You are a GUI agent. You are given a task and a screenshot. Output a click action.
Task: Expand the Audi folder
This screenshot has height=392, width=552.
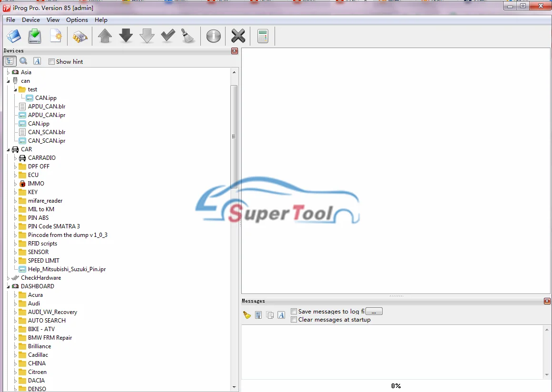(16, 304)
